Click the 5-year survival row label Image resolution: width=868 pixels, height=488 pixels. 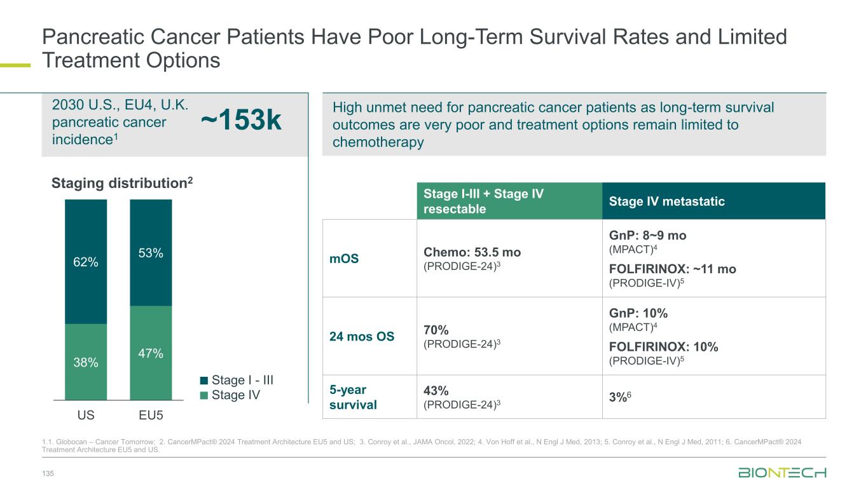[x=348, y=396]
